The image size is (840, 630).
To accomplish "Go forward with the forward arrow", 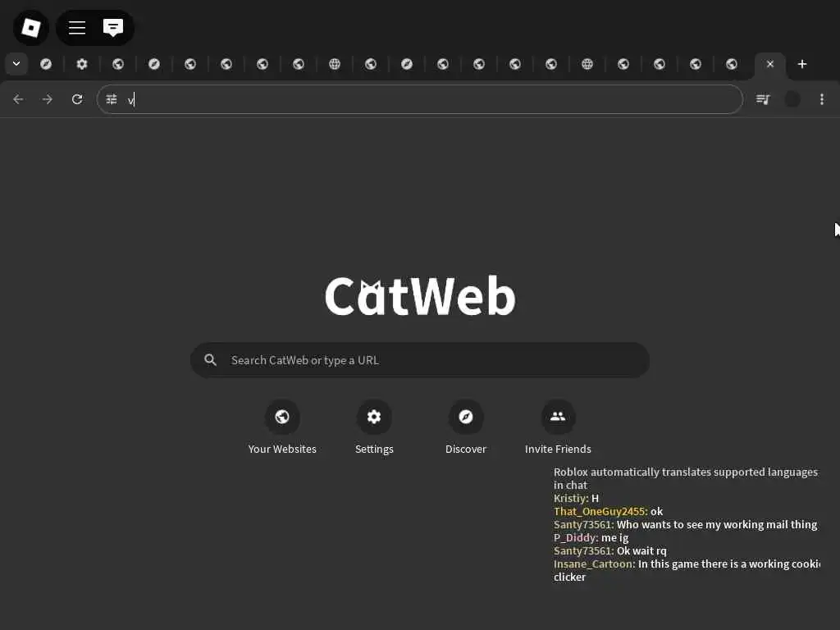I will (48, 99).
